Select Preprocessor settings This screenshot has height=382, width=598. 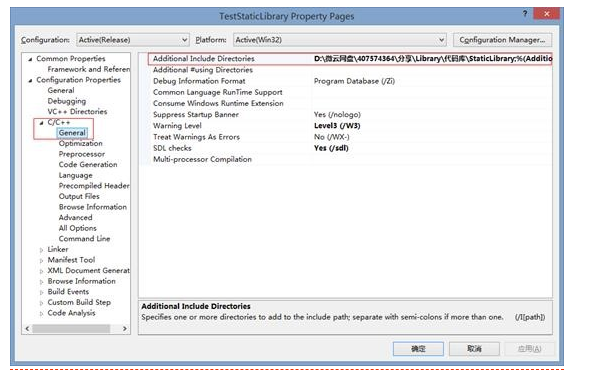tap(82, 154)
